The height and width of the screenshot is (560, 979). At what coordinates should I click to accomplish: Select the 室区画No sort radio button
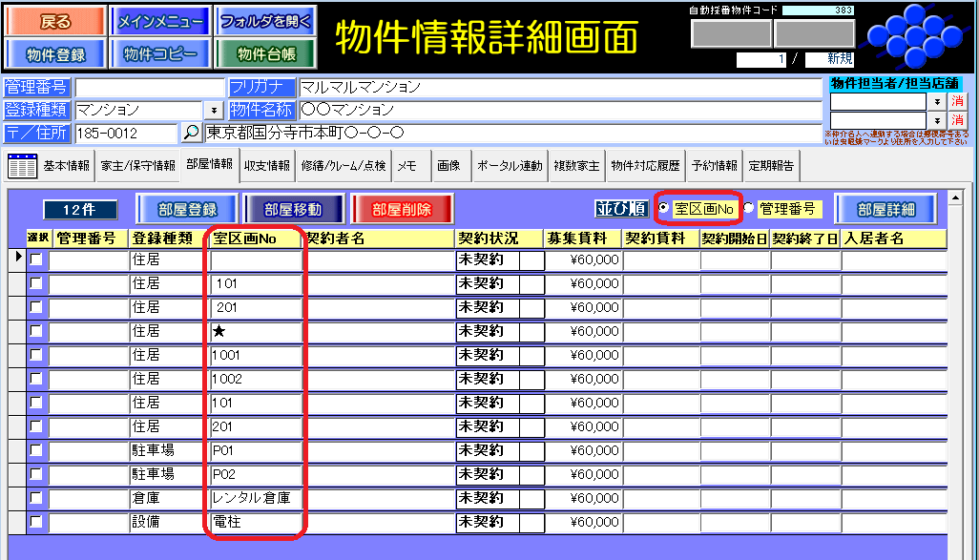click(x=664, y=208)
